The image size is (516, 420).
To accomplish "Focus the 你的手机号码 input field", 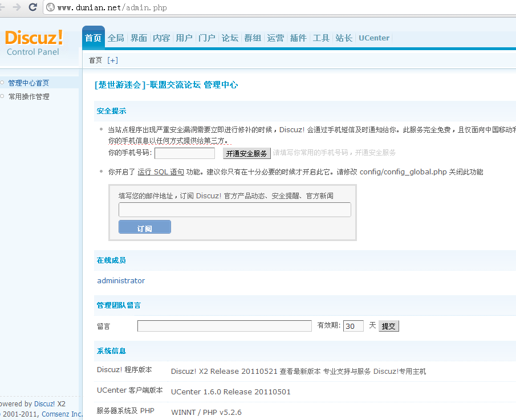I will [x=185, y=153].
